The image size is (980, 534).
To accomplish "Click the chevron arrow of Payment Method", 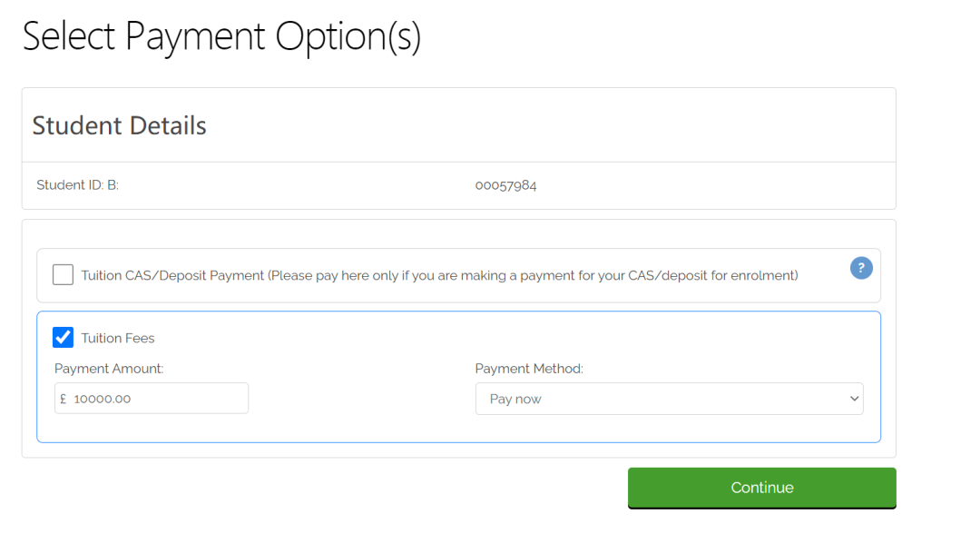I will [x=854, y=399].
